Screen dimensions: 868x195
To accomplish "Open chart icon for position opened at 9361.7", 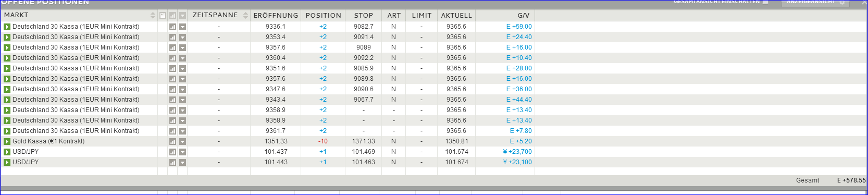I will coord(172,131).
